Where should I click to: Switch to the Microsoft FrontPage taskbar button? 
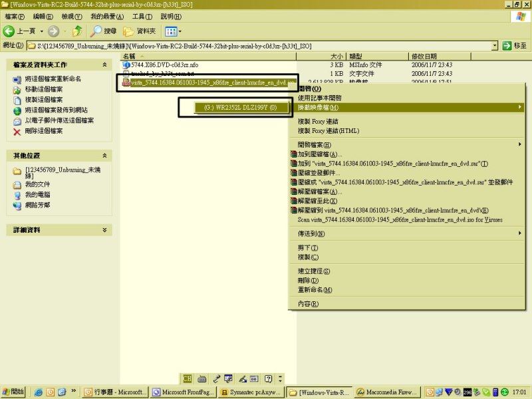pyautogui.click(x=184, y=392)
